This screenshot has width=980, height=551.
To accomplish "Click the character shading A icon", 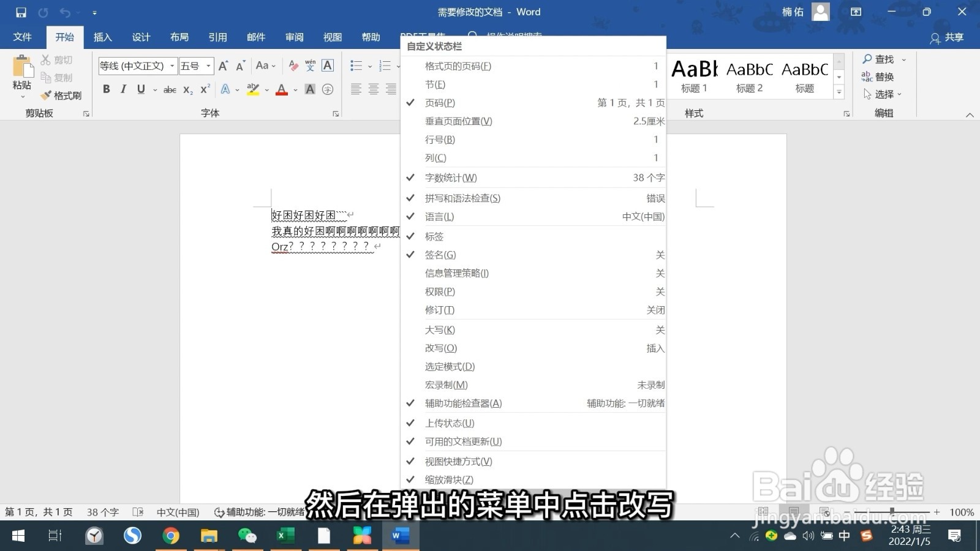I will point(311,89).
